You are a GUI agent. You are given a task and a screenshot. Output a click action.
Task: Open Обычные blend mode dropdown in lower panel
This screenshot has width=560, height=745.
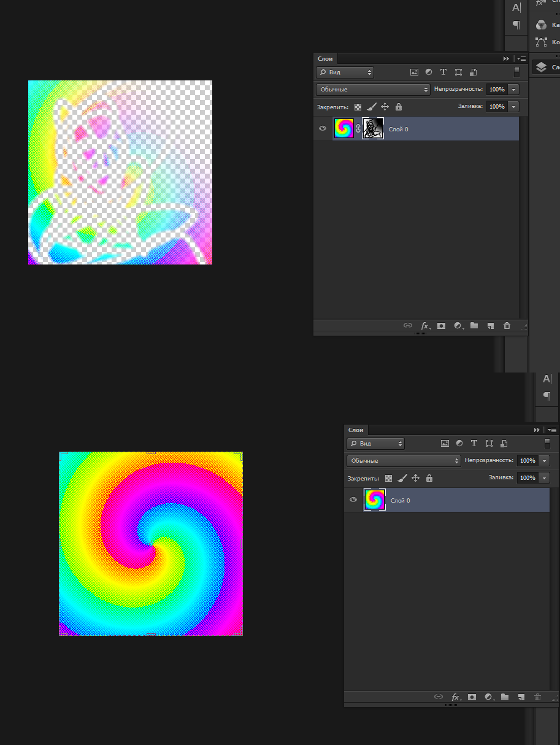point(404,461)
